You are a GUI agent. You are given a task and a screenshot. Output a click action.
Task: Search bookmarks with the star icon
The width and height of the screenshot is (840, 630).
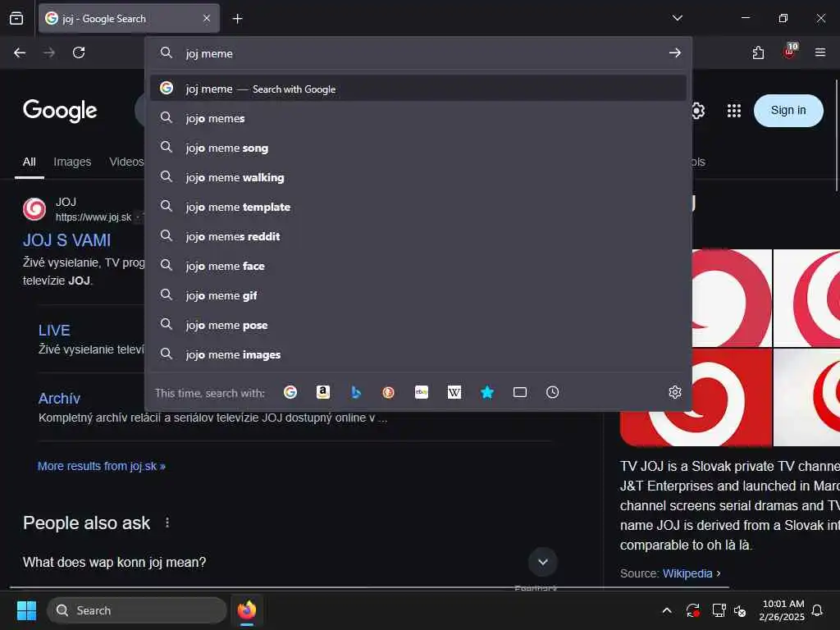487,392
